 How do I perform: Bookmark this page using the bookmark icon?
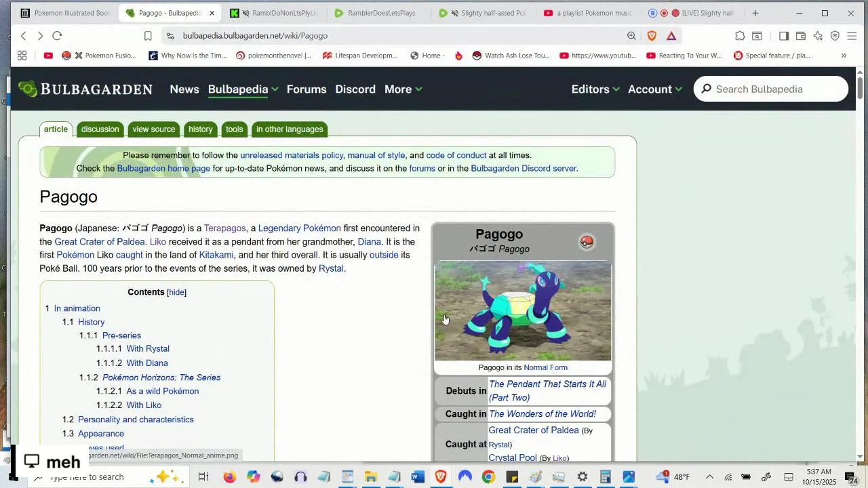click(x=148, y=36)
